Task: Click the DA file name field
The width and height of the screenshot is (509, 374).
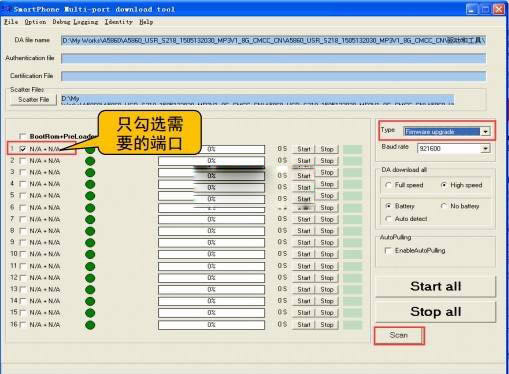Action: point(273,40)
